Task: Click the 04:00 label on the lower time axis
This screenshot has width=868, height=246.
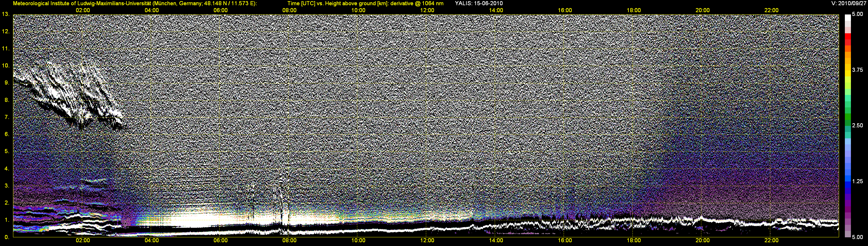Action: tap(152, 241)
